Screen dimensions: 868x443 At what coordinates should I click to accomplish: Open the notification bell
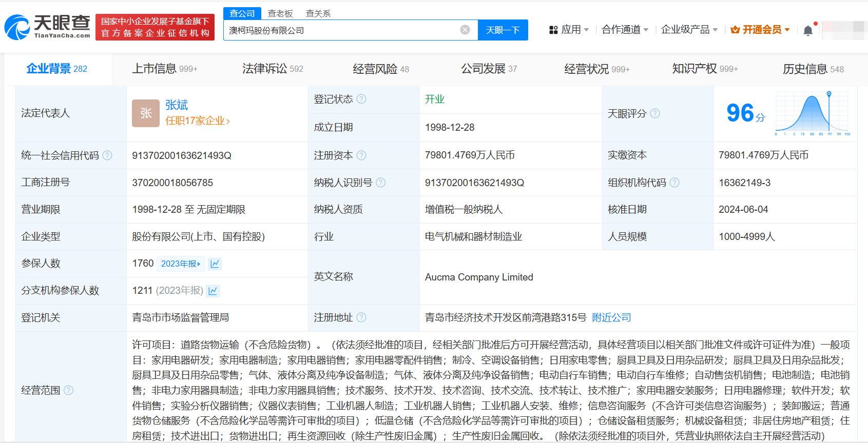(807, 30)
